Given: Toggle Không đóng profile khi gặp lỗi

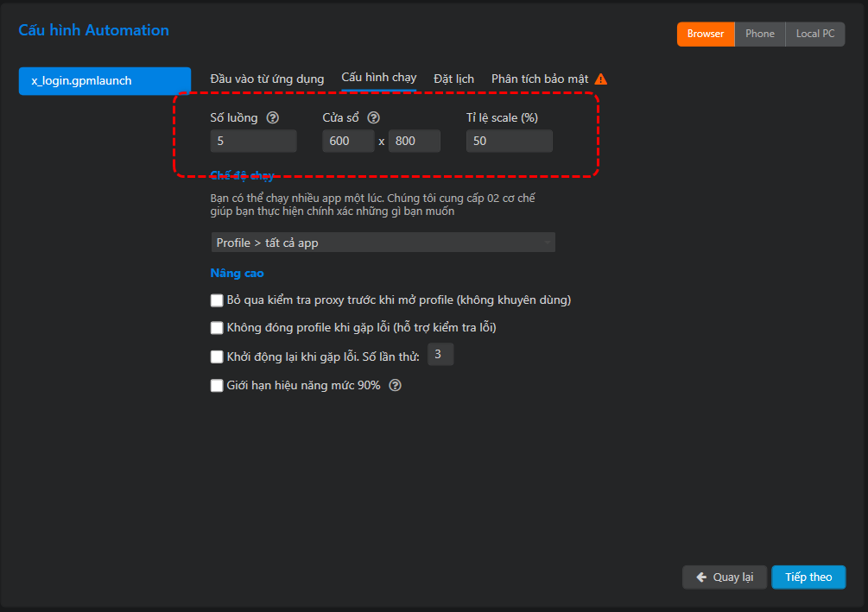Looking at the screenshot, I should (217, 328).
